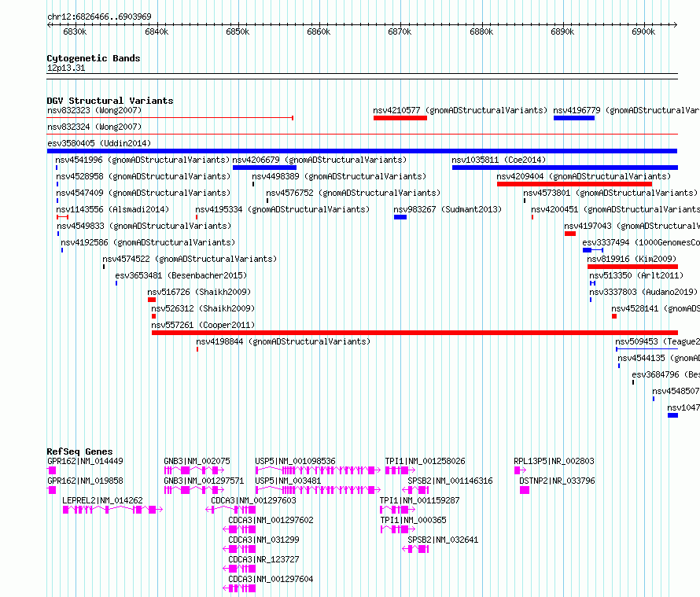The height and width of the screenshot is (597, 700).
Task: Click GPR162|NM_019858 gene label
Action: pos(85,481)
